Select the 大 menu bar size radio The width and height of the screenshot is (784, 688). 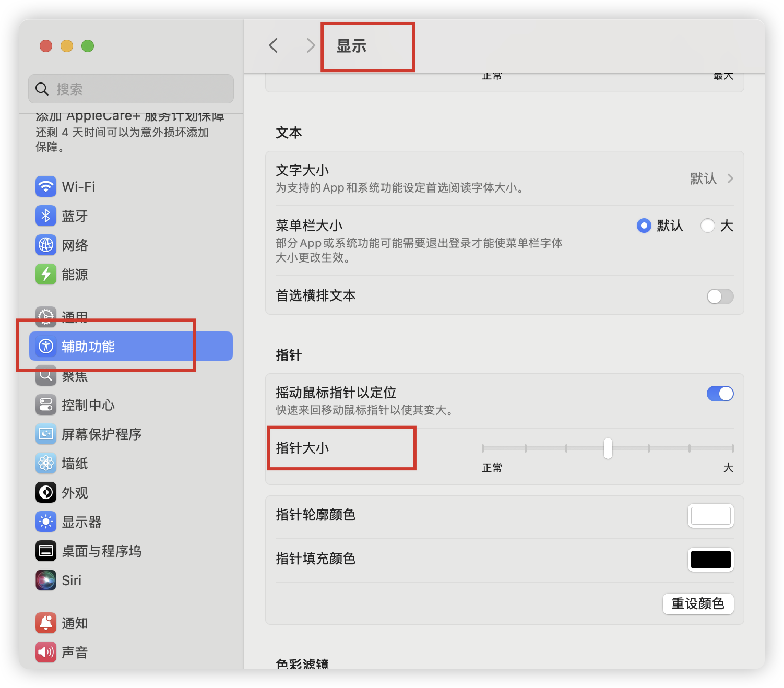pos(708,226)
